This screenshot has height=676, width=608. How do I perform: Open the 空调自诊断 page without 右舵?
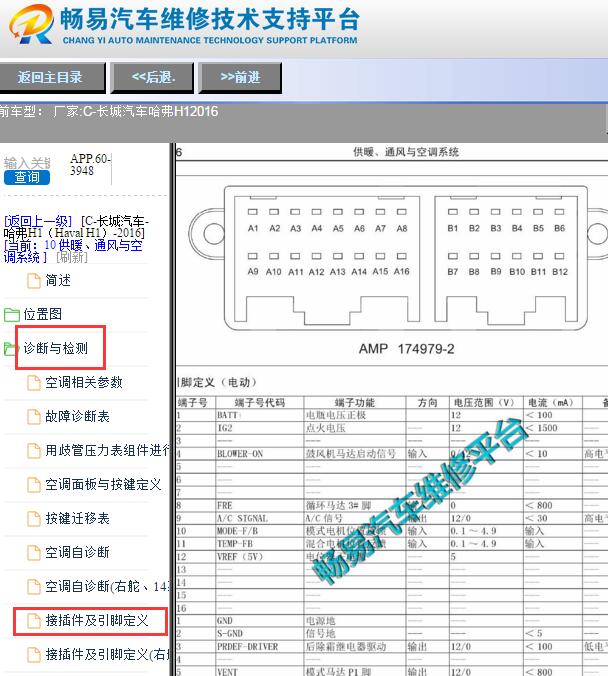(78, 552)
